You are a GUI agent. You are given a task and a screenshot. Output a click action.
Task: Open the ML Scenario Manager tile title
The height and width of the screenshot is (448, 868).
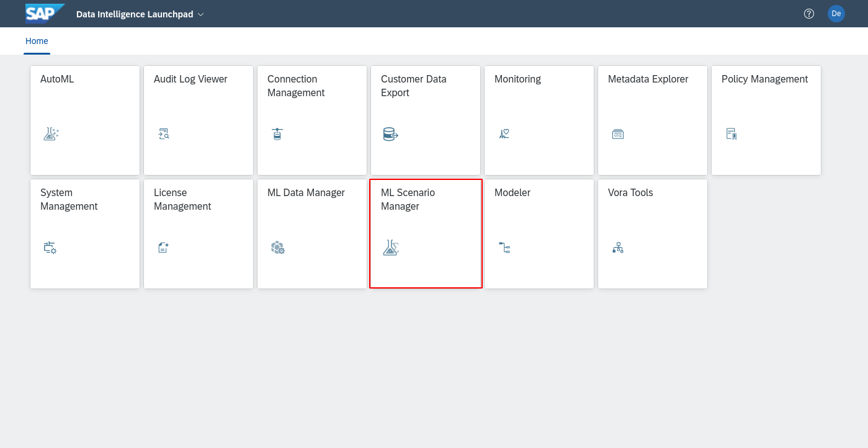tap(408, 200)
